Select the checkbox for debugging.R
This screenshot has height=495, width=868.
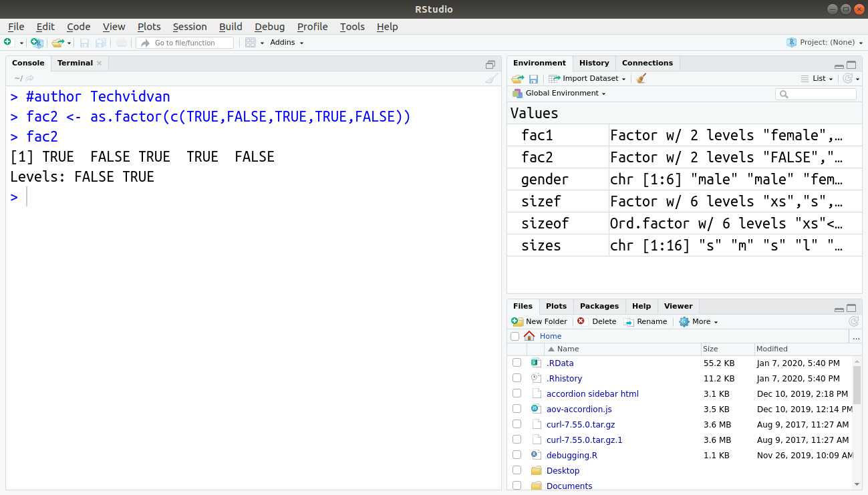click(517, 454)
